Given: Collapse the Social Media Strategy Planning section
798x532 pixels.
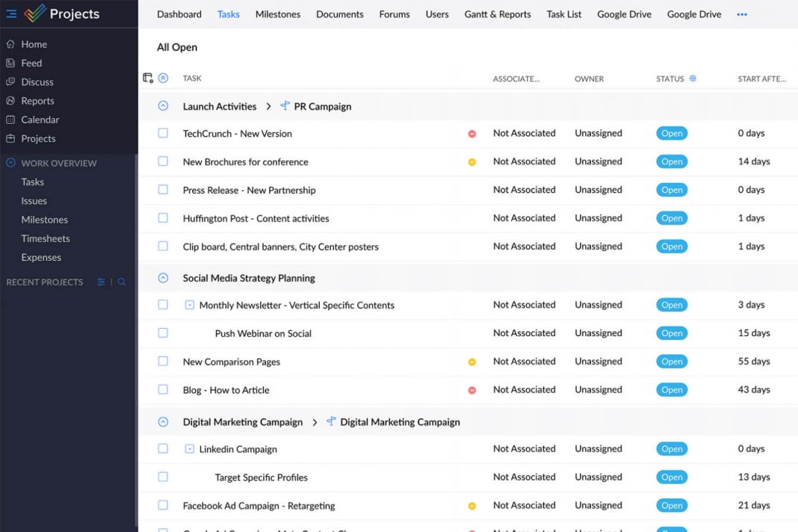Looking at the screenshot, I should tap(163, 277).
